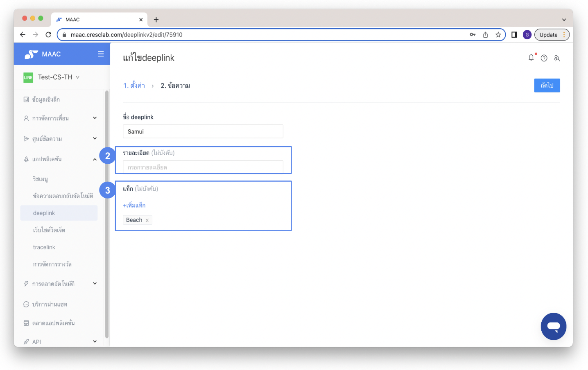Reload the browser page
Viewport: 588px width, 370px height.
[x=48, y=35]
